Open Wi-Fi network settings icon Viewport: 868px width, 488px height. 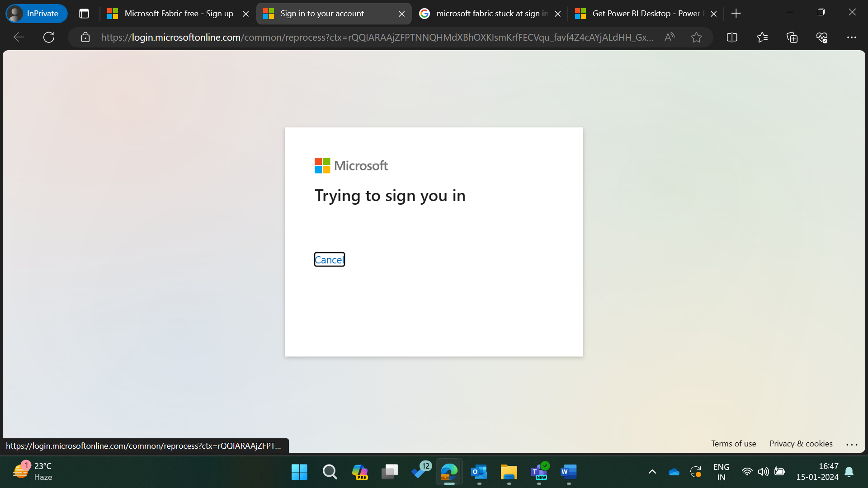[747, 472]
